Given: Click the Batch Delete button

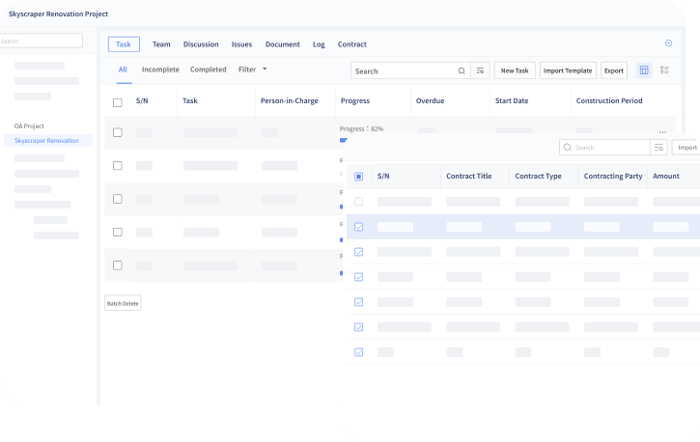Looking at the screenshot, I should click(x=123, y=303).
